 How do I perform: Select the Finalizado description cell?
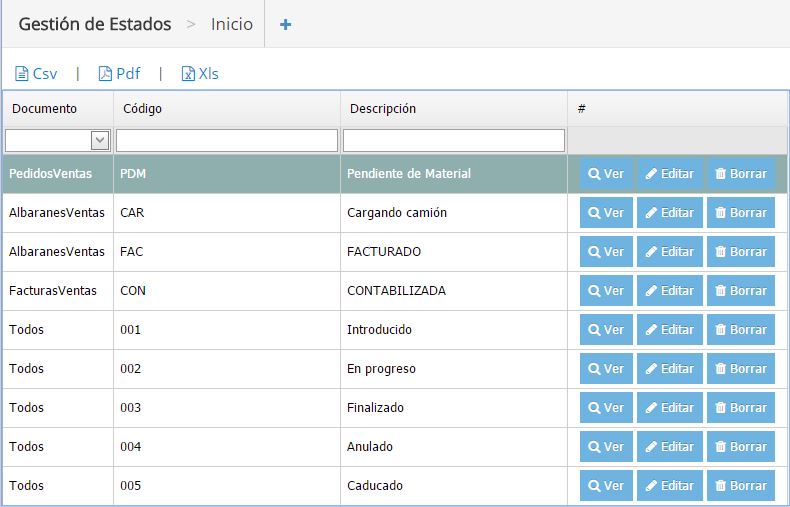[454, 408]
